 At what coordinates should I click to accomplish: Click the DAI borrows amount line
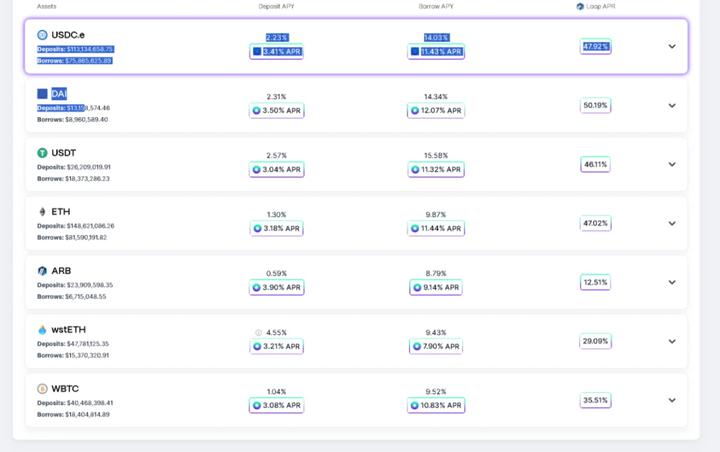73,119
